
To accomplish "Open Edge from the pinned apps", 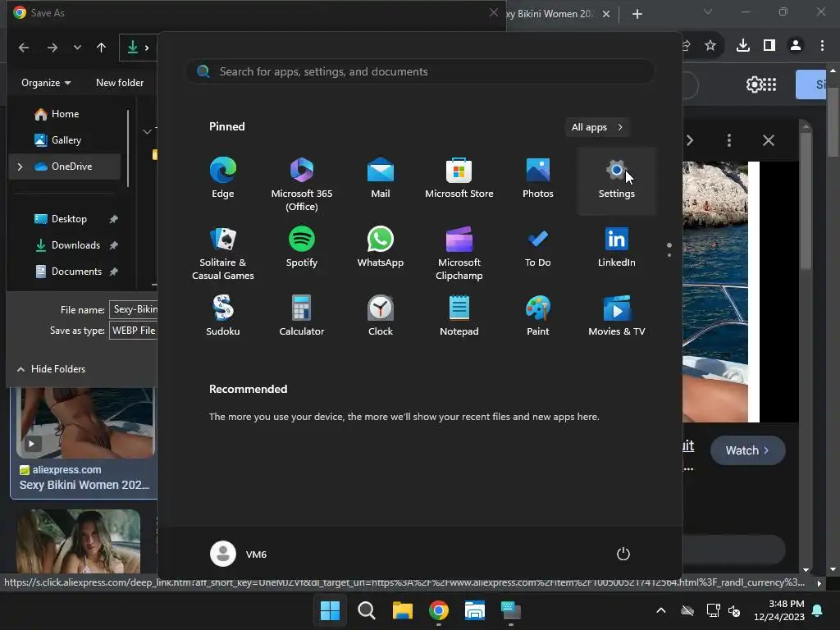I will pos(223,178).
